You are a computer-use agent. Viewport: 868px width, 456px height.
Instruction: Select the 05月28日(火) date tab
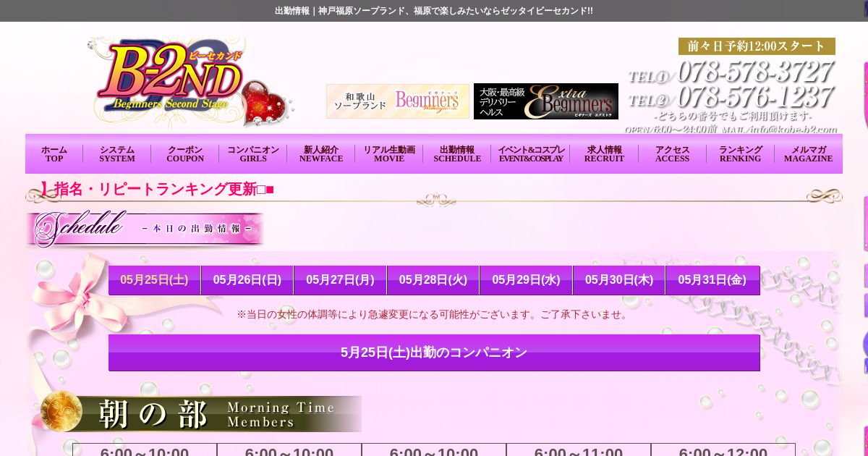(x=433, y=280)
